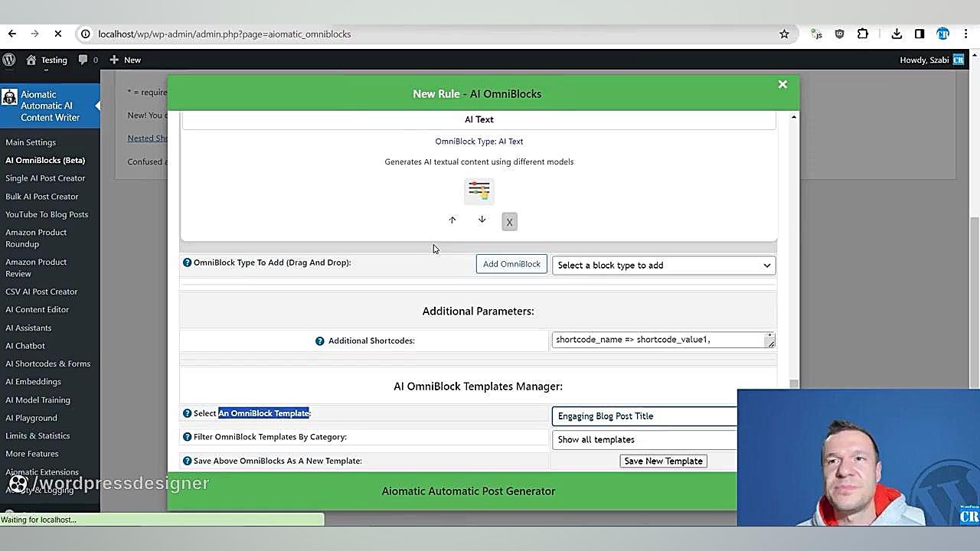Click help icon beside Save Above OmniBlocks
Viewport: 980px width, 551px height.
point(187,461)
